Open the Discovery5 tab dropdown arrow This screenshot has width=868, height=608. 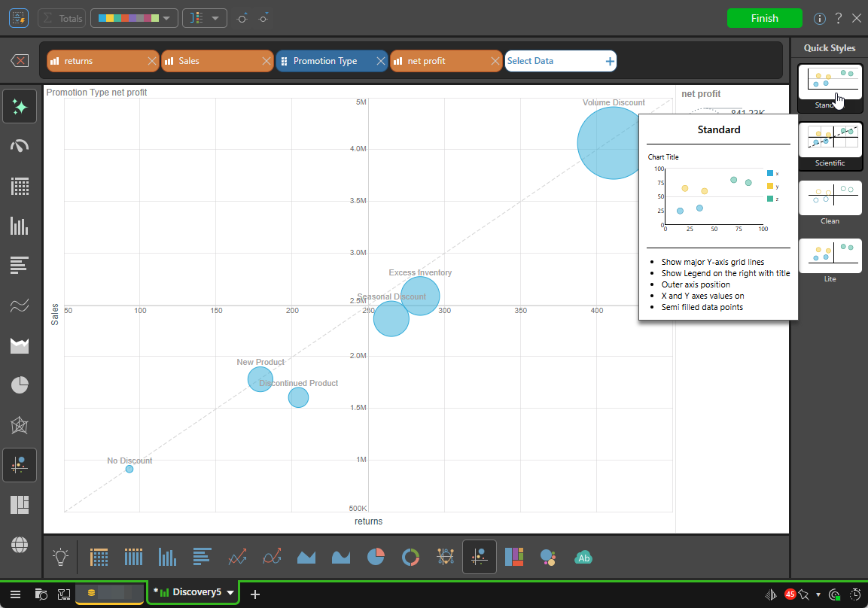230,593
